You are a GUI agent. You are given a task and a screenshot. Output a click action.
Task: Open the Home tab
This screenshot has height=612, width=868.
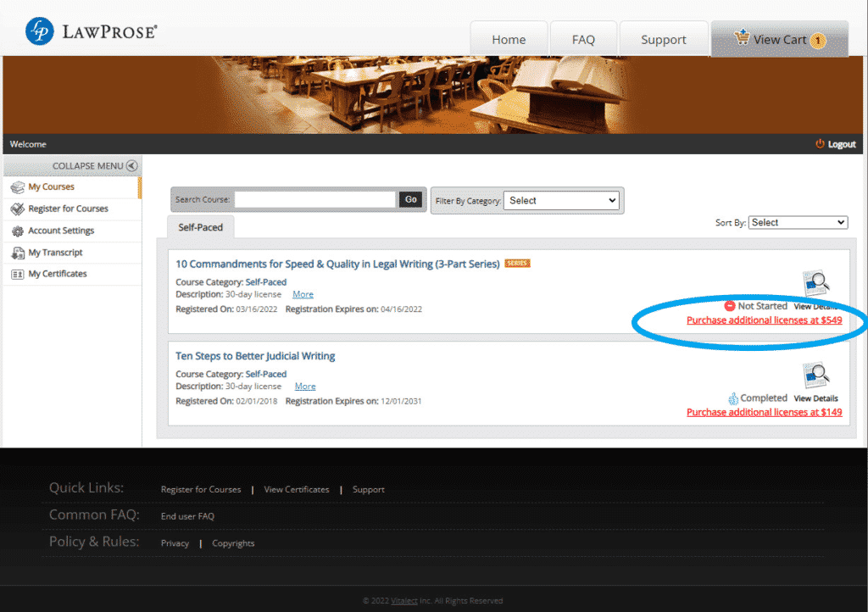pyautogui.click(x=509, y=39)
